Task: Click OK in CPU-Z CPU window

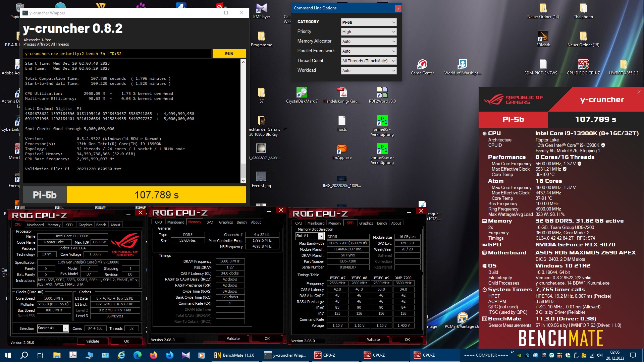Action: (x=126, y=341)
